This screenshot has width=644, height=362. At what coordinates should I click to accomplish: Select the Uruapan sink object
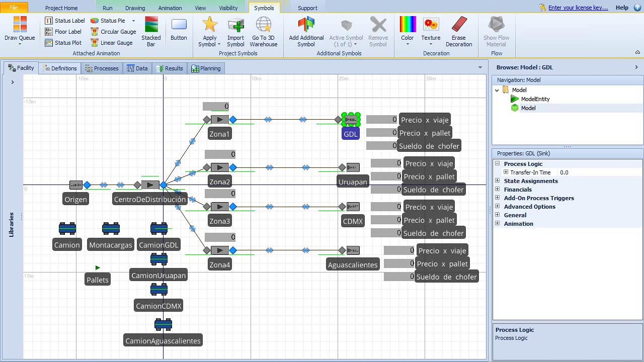353,167
